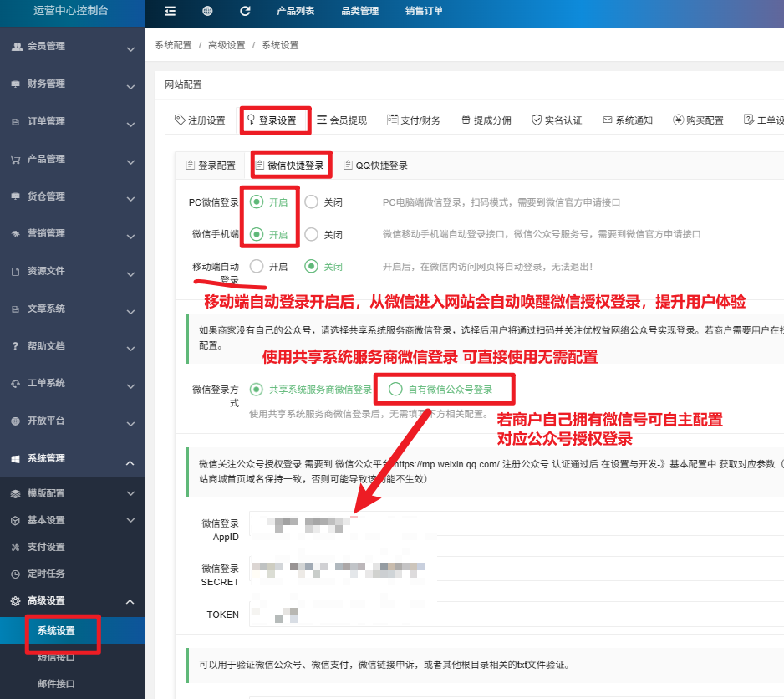Click the refresh icon in top bar
This screenshot has width=784, height=699.
[x=245, y=11]
